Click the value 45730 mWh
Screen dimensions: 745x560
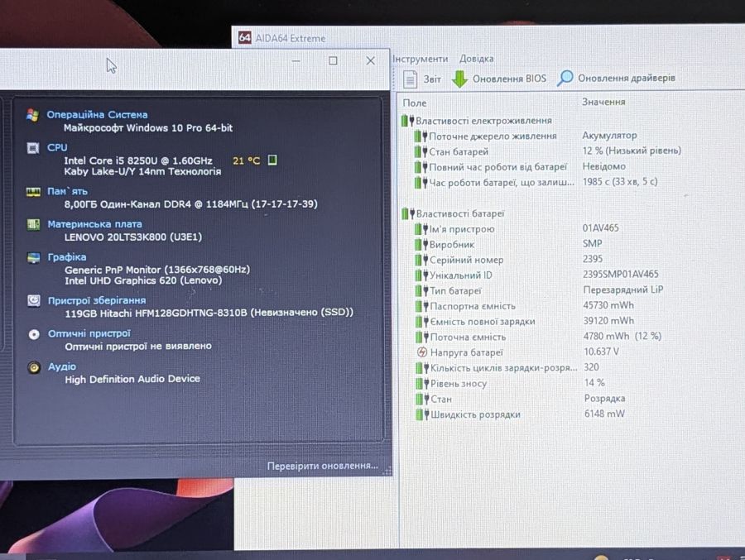[x=608, y=305]
